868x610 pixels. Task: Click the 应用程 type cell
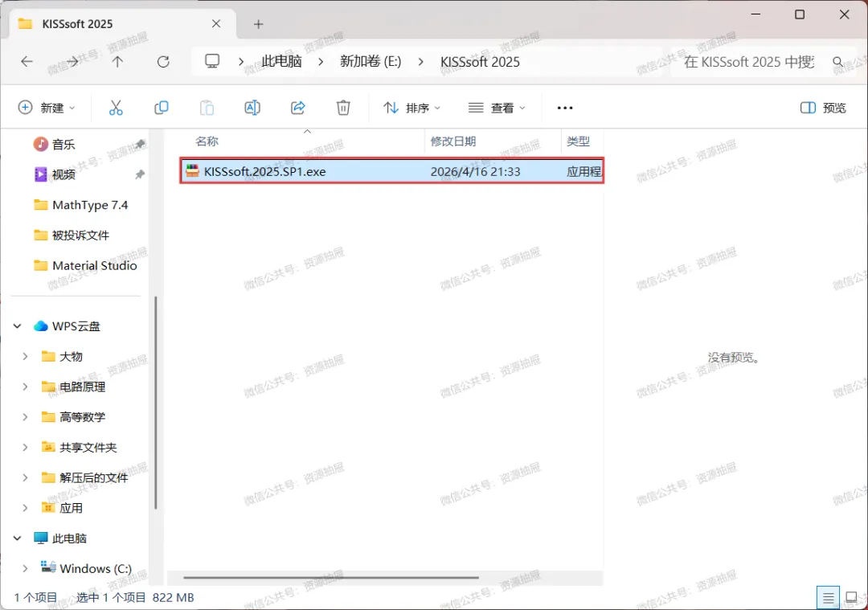(x=583, y=172)
